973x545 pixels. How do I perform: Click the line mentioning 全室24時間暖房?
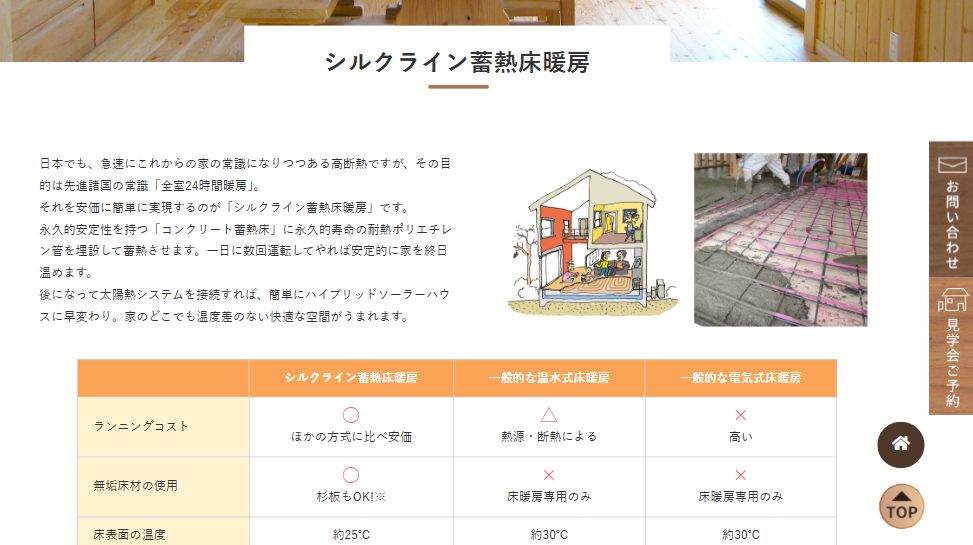[x=151, y=186]
